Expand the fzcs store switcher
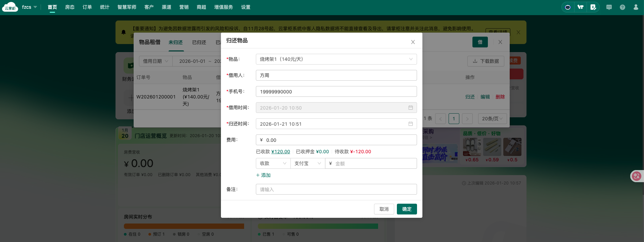The width and height of the screenshot is (644, 242). pos(30,7)
